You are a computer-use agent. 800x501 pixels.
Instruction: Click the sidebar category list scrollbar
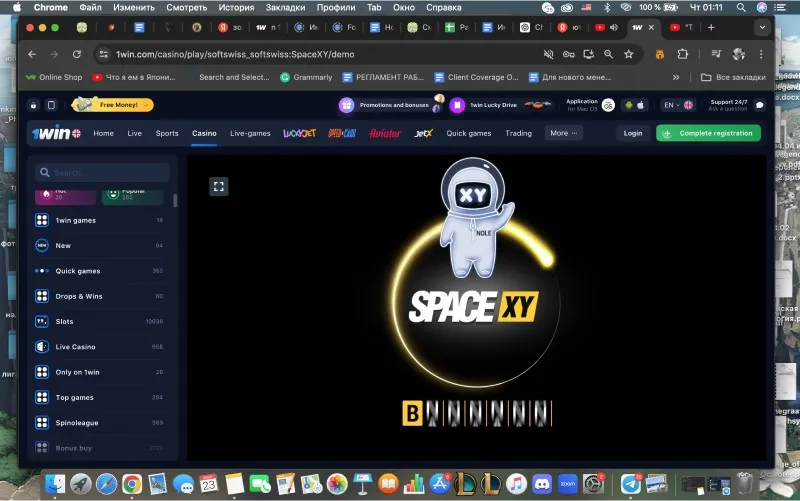pyautogui.click(x=175, y=201)
